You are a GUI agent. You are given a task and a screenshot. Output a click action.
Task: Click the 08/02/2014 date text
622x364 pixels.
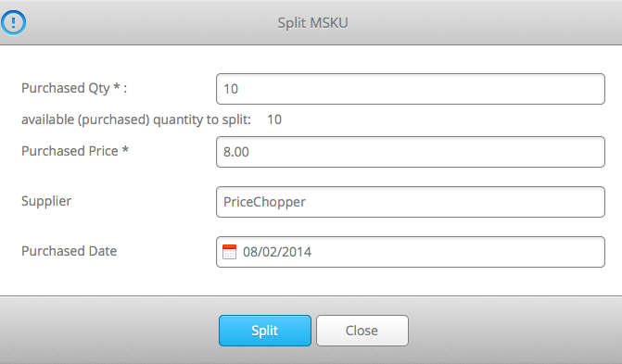(x=277, y=252)
